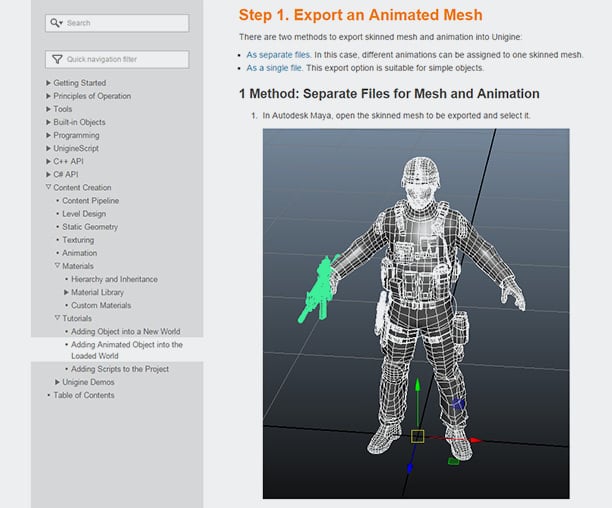The width and height of the screenshot is (612, 508).
Task: Open Adding Scripts to the Project
Action: point(120,369)
